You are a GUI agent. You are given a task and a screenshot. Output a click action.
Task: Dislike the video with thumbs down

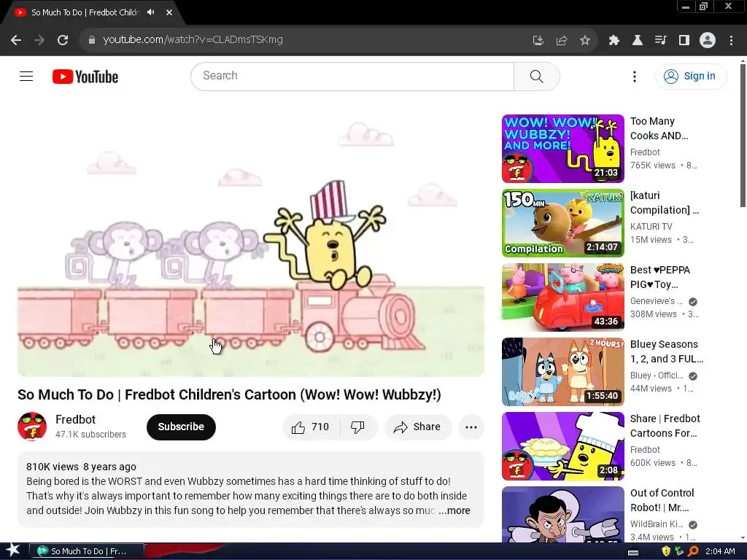pos(358,427)
